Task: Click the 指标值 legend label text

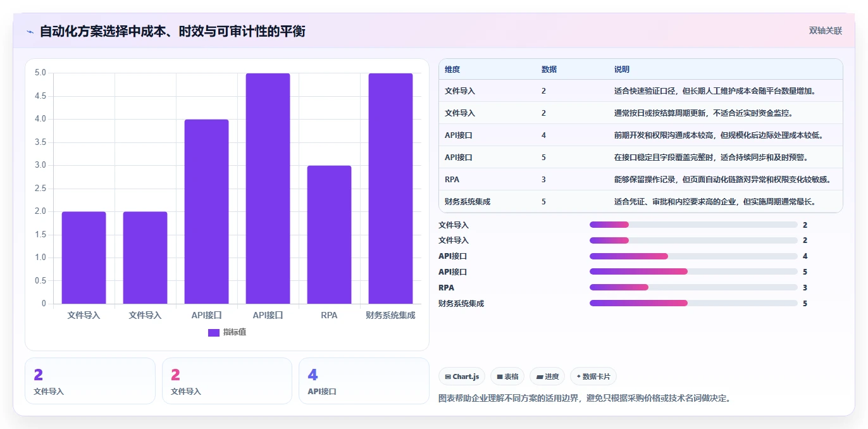Action: point(234,332)
